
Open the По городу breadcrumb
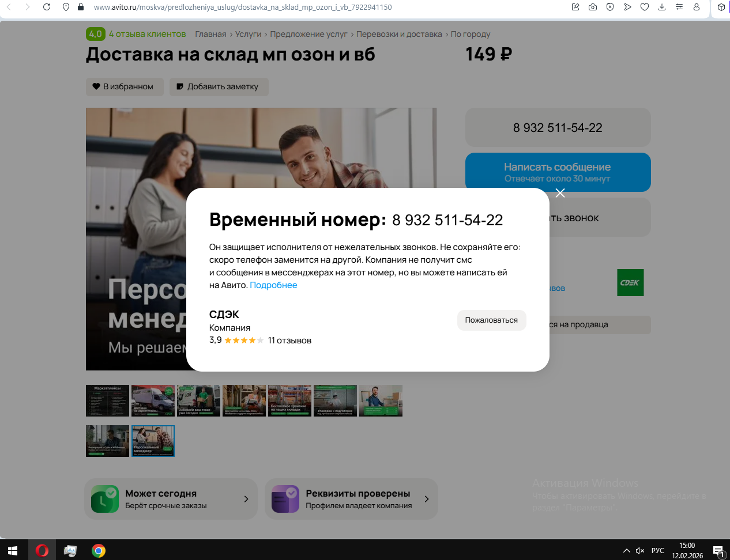pyautogui.click(x=471, y=34)
